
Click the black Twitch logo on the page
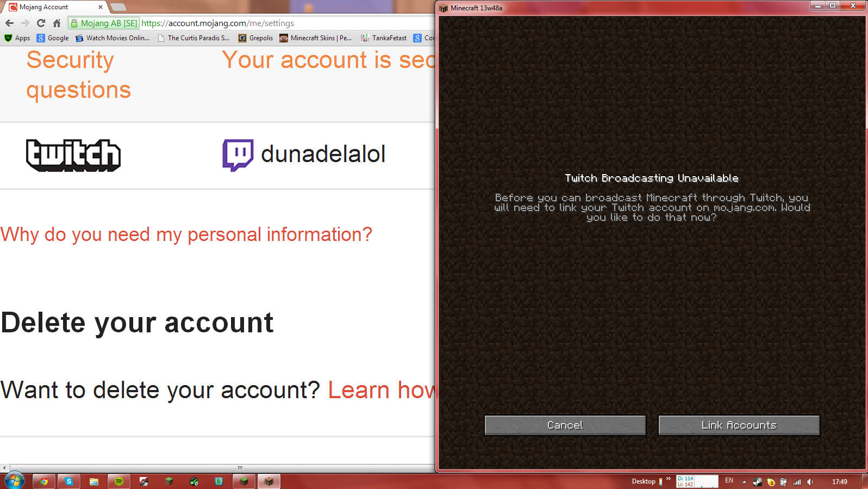[73, 156]
